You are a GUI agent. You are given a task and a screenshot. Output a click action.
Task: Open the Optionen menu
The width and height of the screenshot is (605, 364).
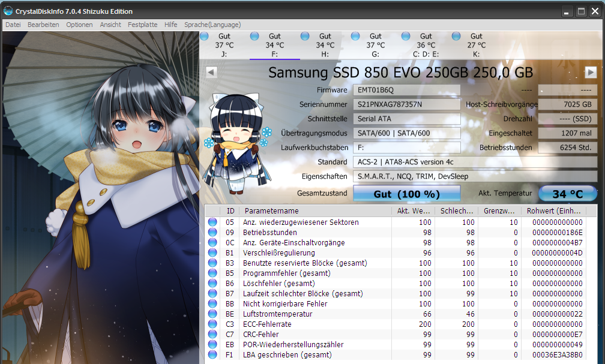point(79,25)
